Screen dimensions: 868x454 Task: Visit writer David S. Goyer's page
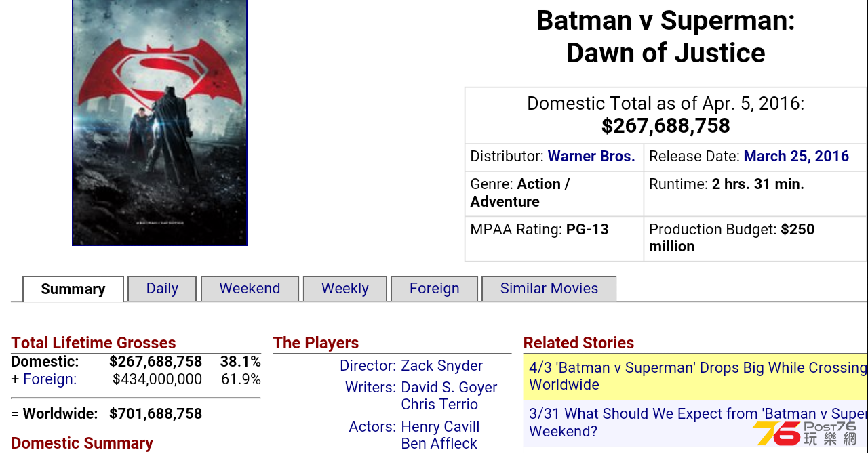tap(449, 388)
